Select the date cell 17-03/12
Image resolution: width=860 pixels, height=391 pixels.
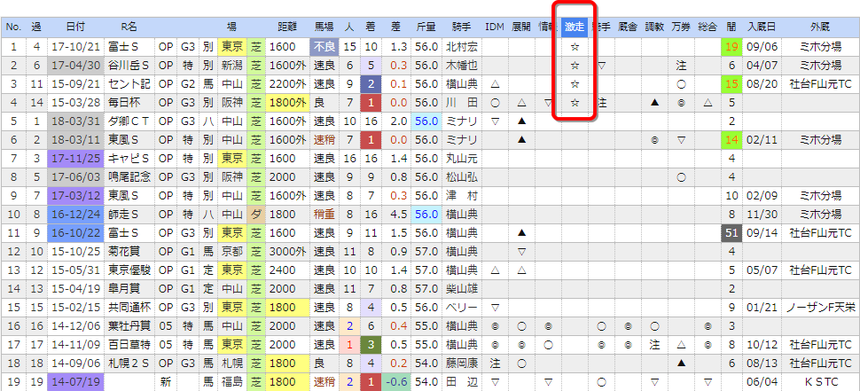pos(75,196)
